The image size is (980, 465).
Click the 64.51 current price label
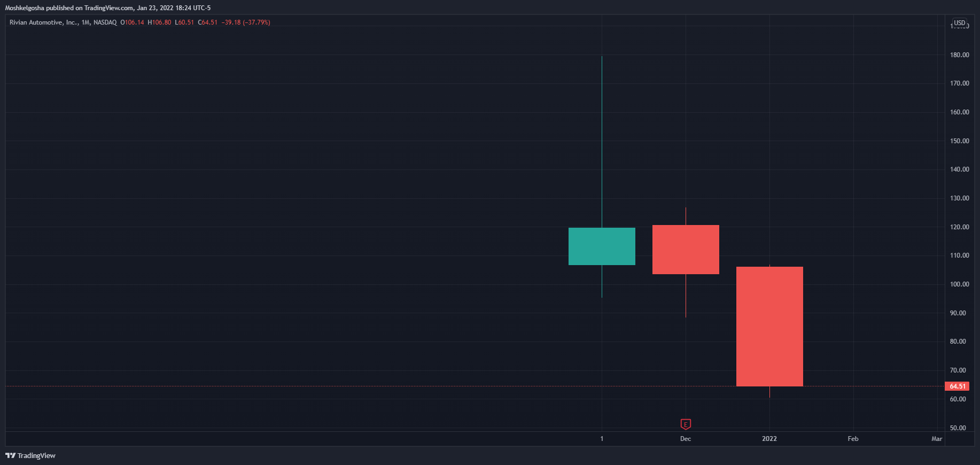pyautogui.click(x=957, y=386)
